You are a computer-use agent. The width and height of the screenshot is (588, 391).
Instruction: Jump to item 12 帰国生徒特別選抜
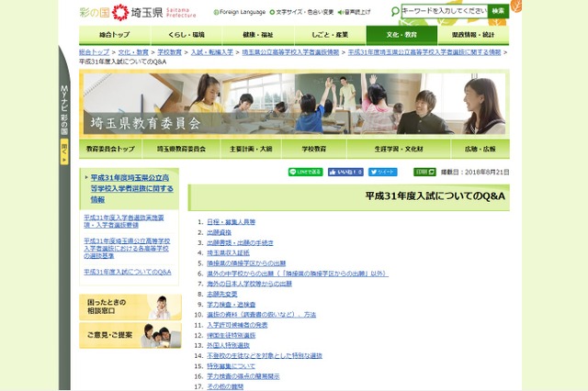(x=231, y=335)
